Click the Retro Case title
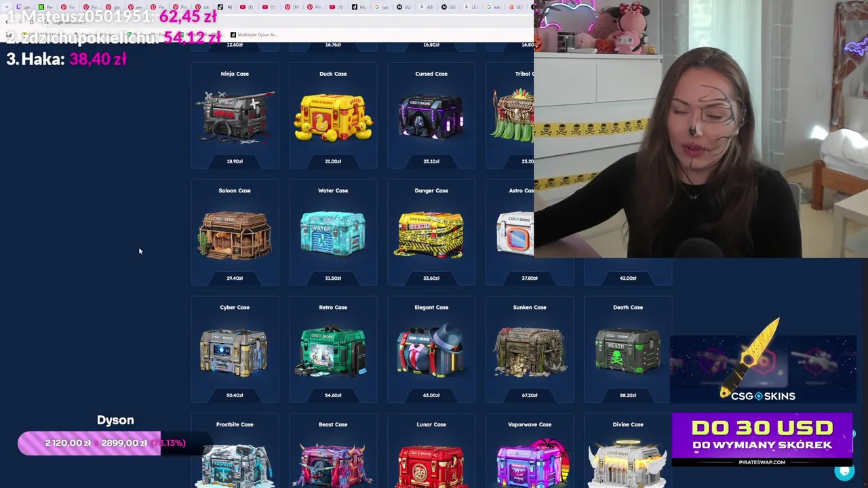 point(333,308)
